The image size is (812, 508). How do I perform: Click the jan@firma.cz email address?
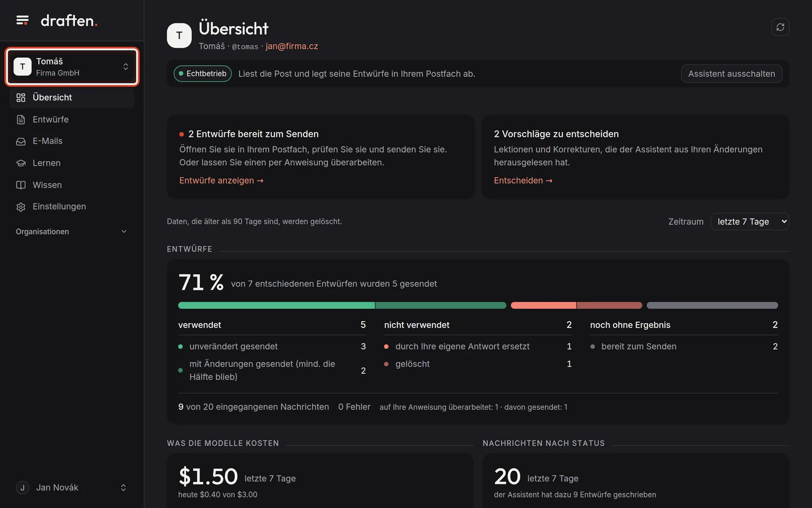point(292,46)
